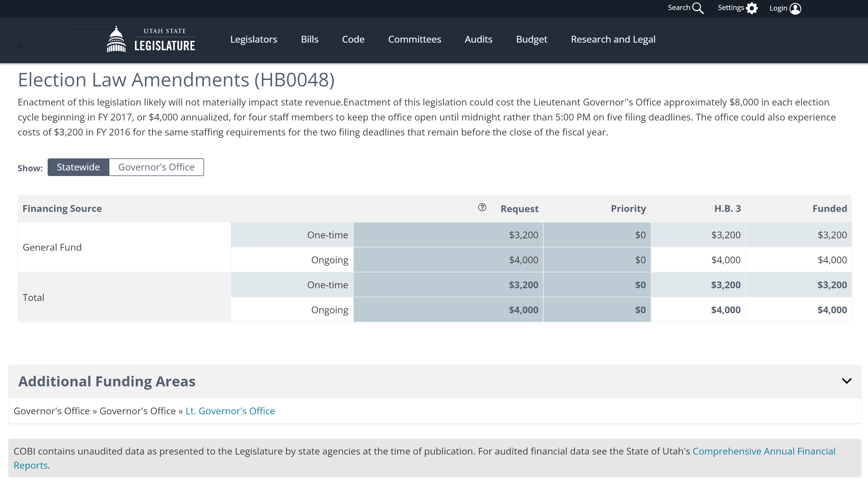
Task: Click the Code navigation item
Action: pyautogui.click(x=353, y=39)
